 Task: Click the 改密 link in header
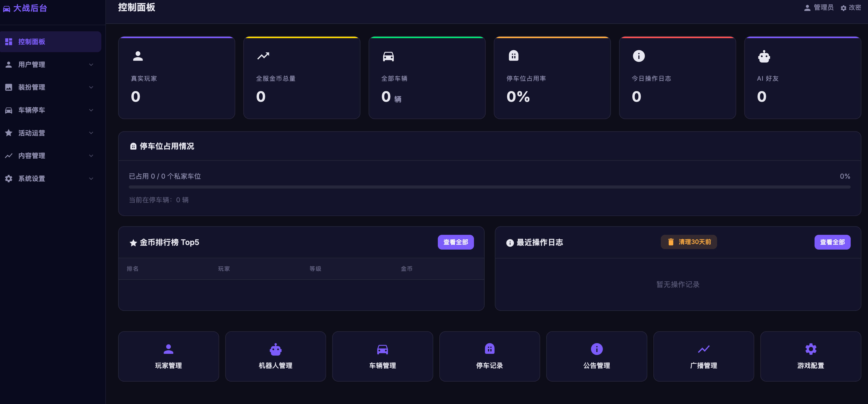(855, 7)
